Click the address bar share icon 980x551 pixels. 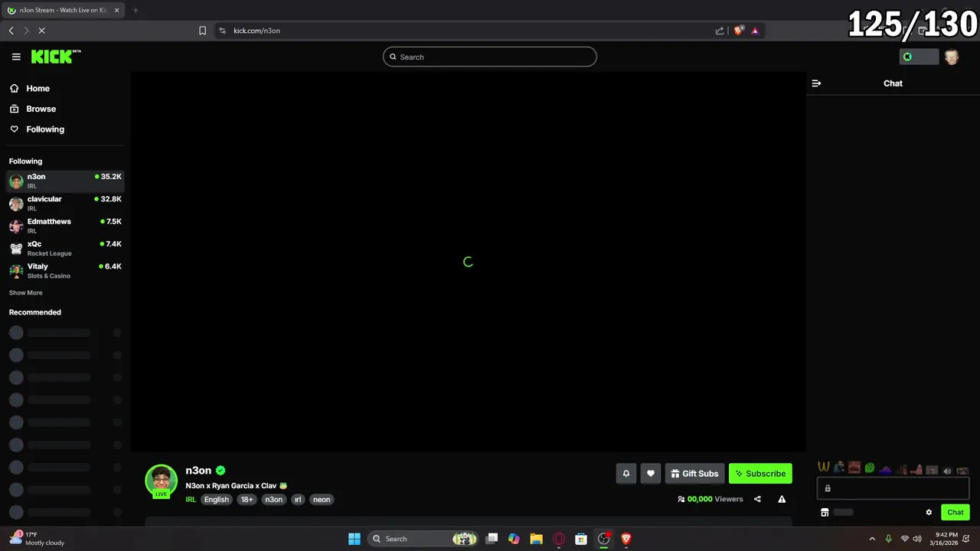point(720,31)
